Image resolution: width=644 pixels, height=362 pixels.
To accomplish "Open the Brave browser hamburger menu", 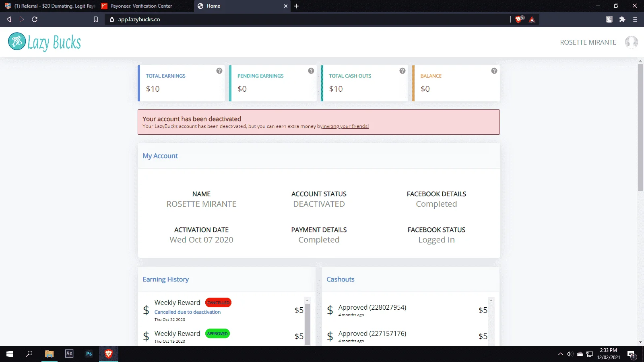I will pos(635,19).
